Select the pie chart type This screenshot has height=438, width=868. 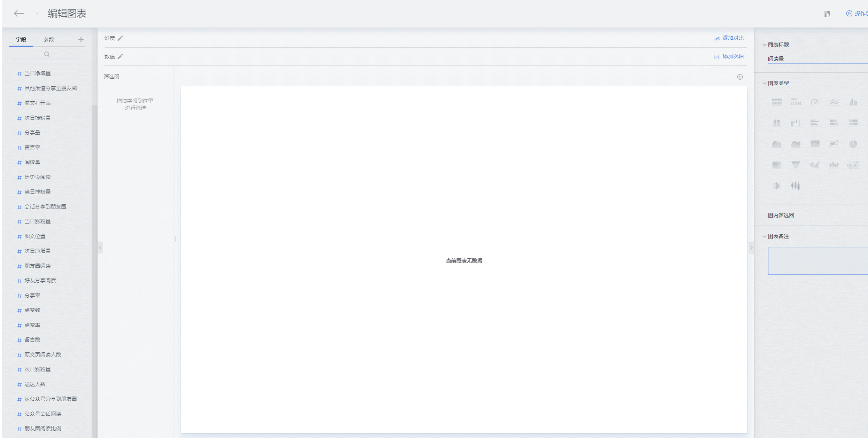click(x=853, y=144)
